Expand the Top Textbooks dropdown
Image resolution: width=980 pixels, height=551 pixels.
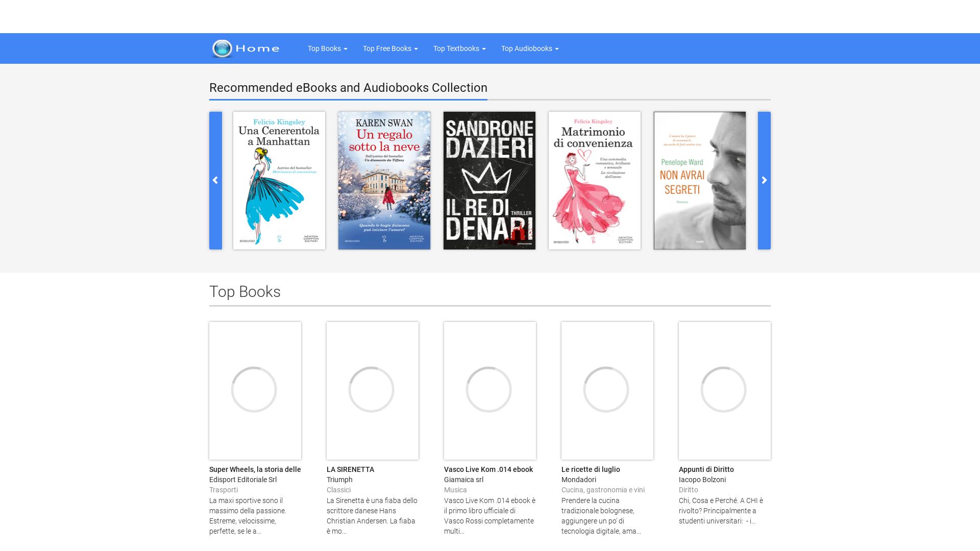(x=459, y=48)
